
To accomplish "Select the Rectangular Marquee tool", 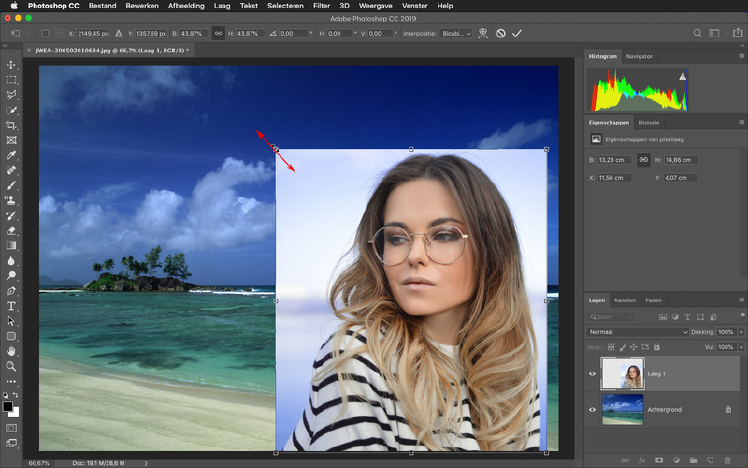I will click(11, 80).
